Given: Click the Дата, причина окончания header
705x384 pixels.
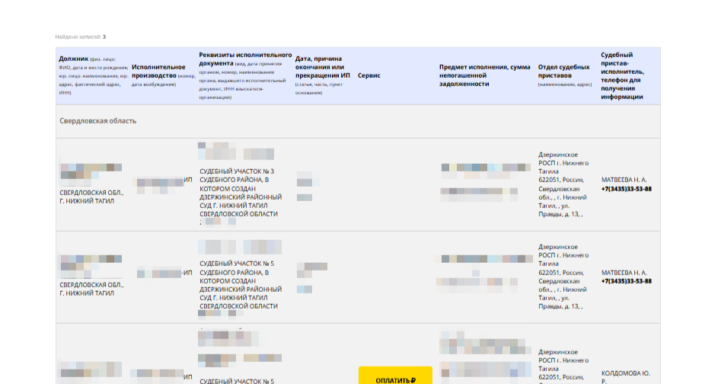Looking at the screenshot, I should tap(322, 76).
